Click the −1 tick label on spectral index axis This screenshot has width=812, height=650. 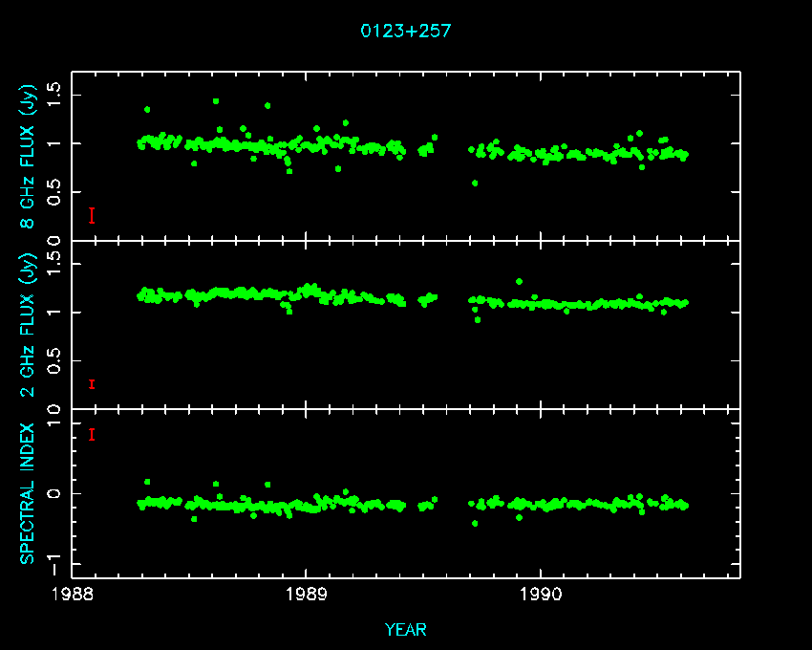[x=55, y=558]
